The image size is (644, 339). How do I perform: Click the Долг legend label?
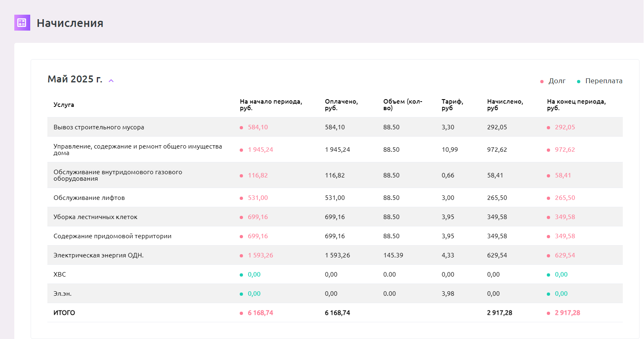[x=557, y=81]
